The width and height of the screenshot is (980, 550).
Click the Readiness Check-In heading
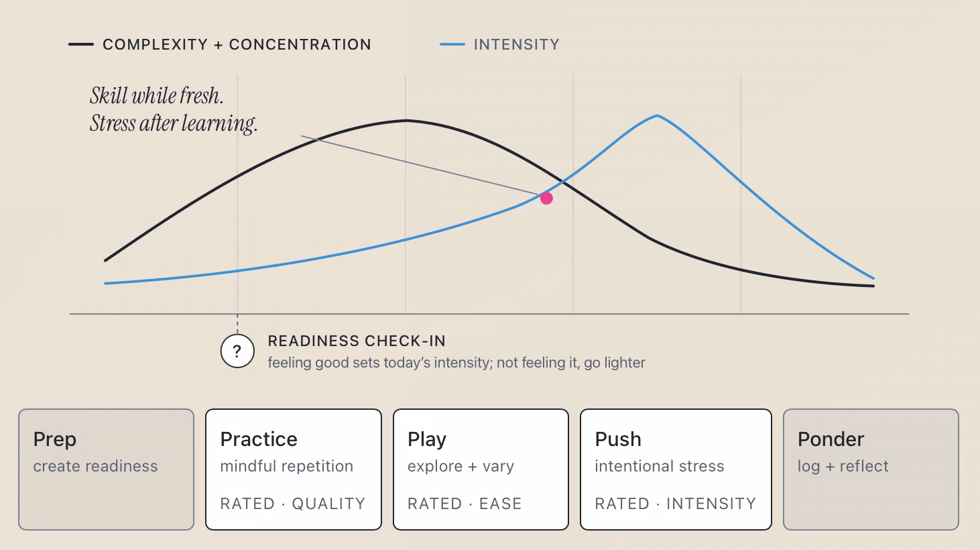pyautogui.click(x=357, y=341)
